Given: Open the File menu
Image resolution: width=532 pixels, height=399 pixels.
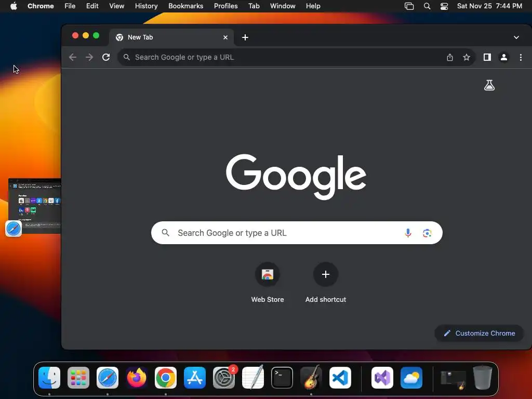Looking at the screenshot, I should click(70, 6).
